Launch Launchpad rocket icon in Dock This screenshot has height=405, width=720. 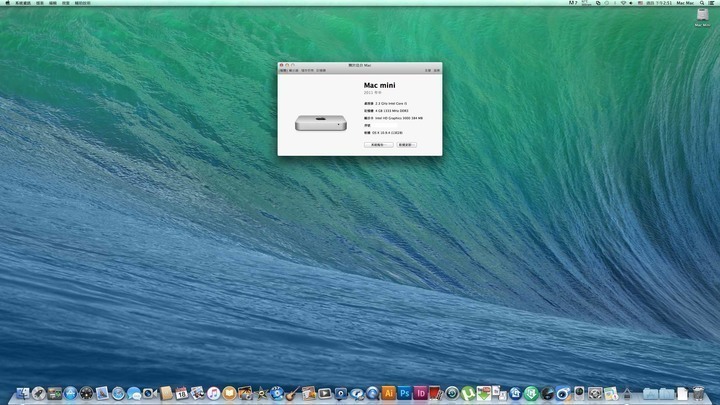39,393
